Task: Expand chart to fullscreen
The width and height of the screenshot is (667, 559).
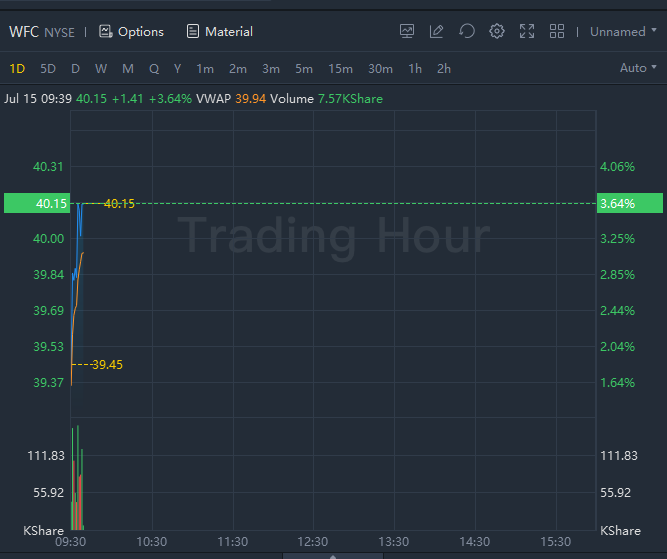Action: click(x=527, y=32)
